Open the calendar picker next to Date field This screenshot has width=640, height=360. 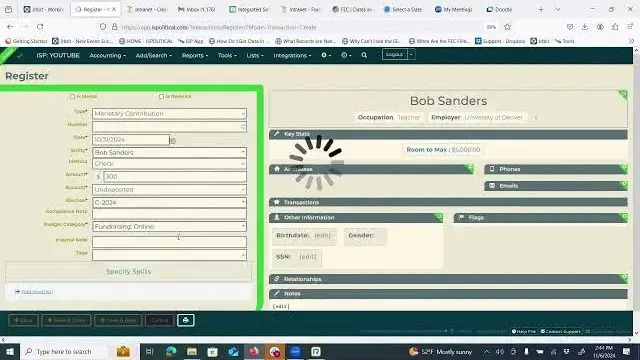coord(173,140)
